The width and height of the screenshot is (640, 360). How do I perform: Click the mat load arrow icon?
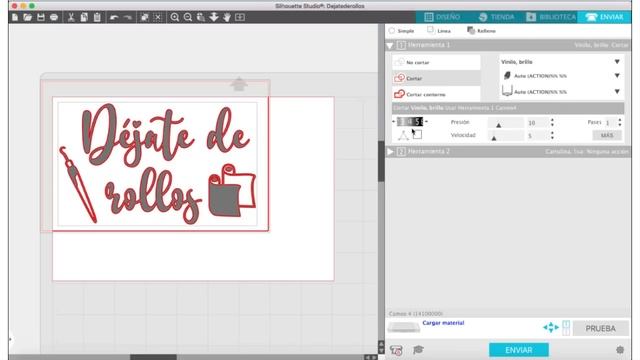point(239,84)
